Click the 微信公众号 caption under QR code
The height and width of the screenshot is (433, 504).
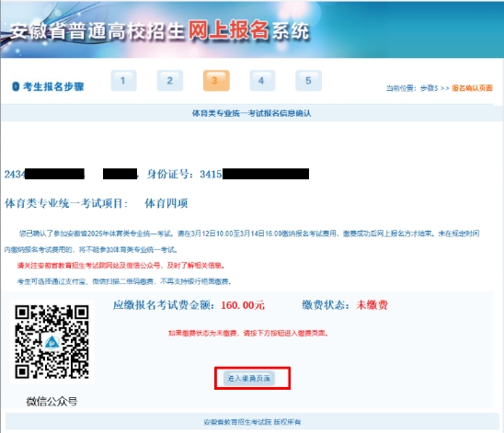pyautogui.click(x=52, y=401)
